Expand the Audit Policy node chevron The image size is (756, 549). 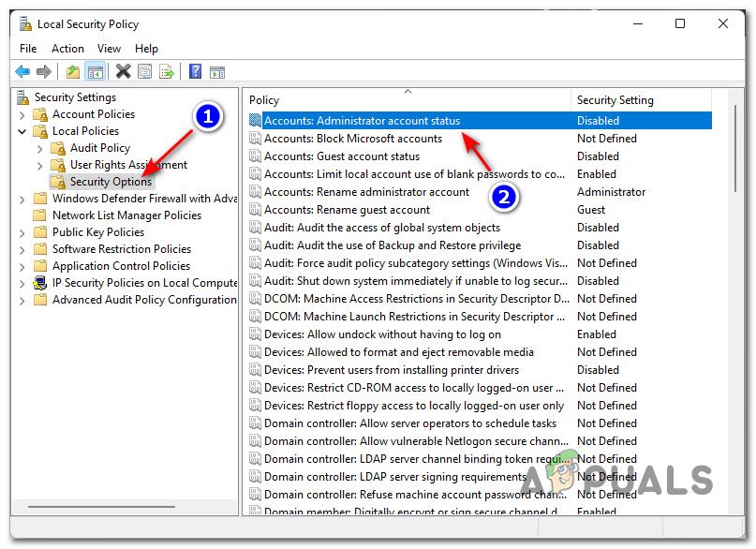coord(39,148)
